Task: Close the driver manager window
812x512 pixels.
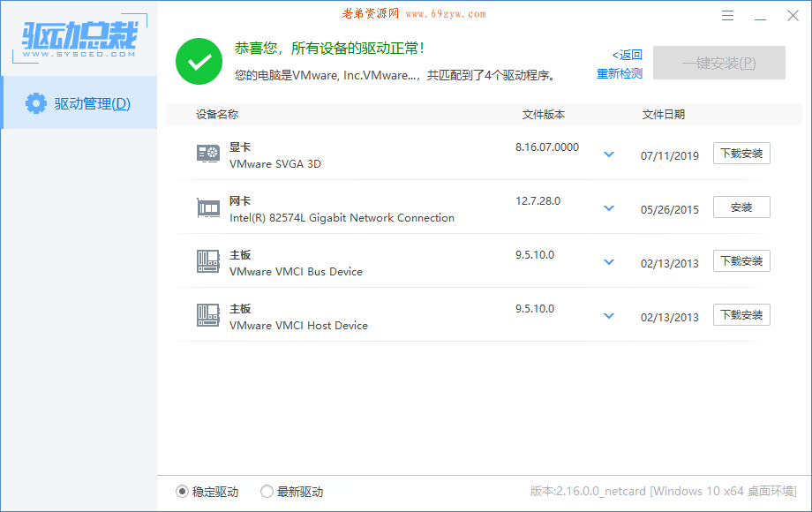Action: pyautogui.click(x=793, y=16)
